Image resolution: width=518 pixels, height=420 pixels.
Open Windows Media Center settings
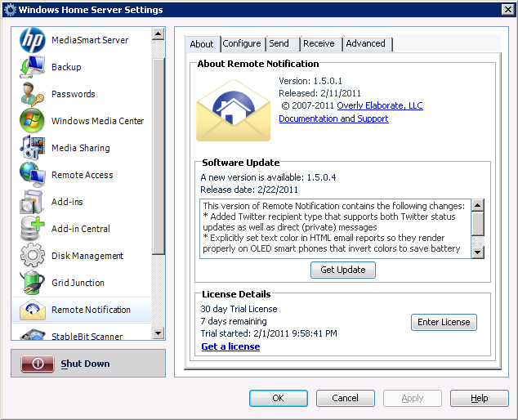(97, 121)
